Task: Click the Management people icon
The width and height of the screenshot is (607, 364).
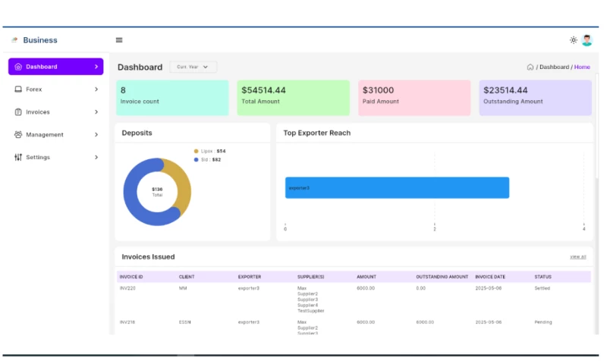Action: [18, 135]
